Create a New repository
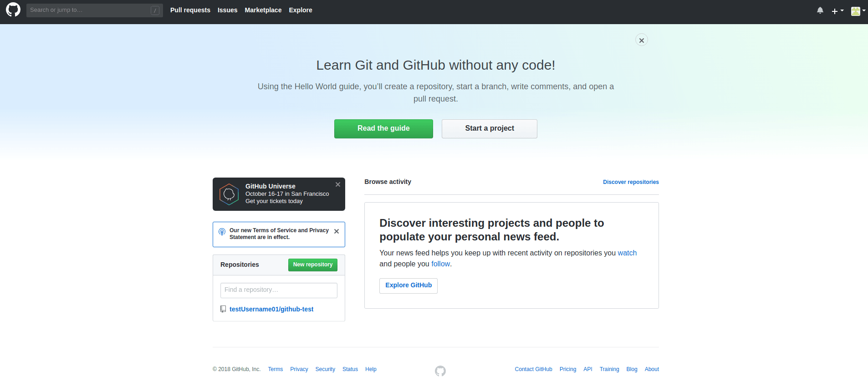 [x=313, y=265]
